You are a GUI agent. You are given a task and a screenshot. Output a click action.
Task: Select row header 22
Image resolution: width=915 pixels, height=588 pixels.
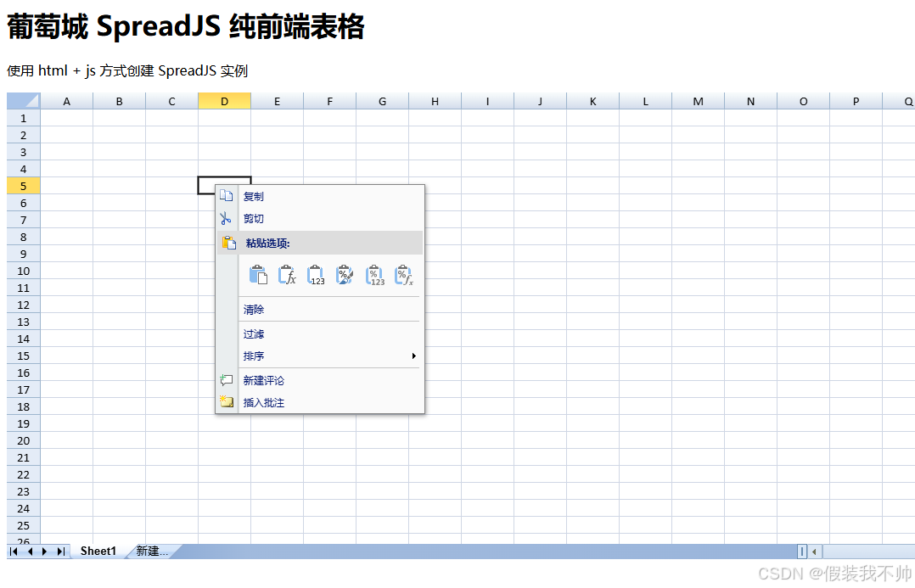(24, 474)
